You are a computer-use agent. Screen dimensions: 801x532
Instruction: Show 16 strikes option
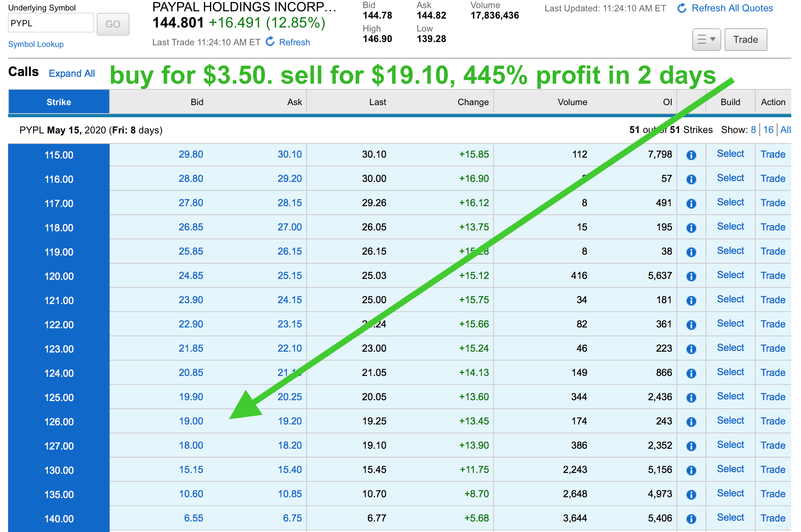[768, 130]
